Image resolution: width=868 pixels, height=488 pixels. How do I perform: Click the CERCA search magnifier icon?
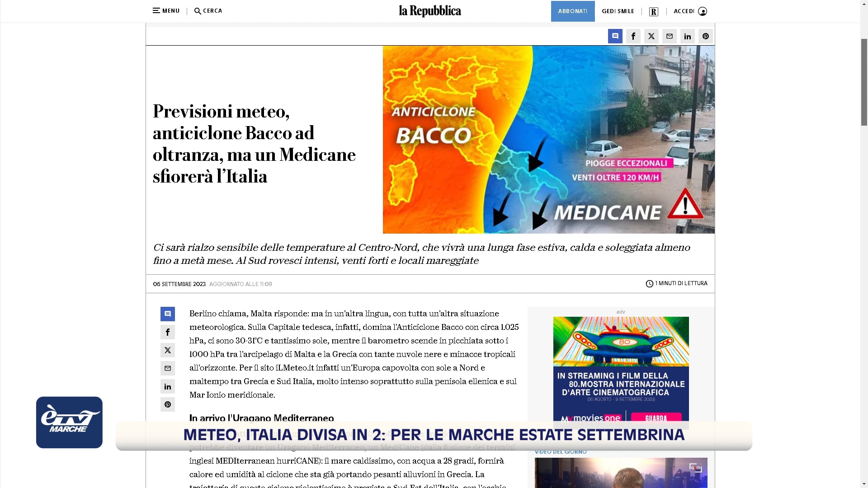tap(198, 11)
